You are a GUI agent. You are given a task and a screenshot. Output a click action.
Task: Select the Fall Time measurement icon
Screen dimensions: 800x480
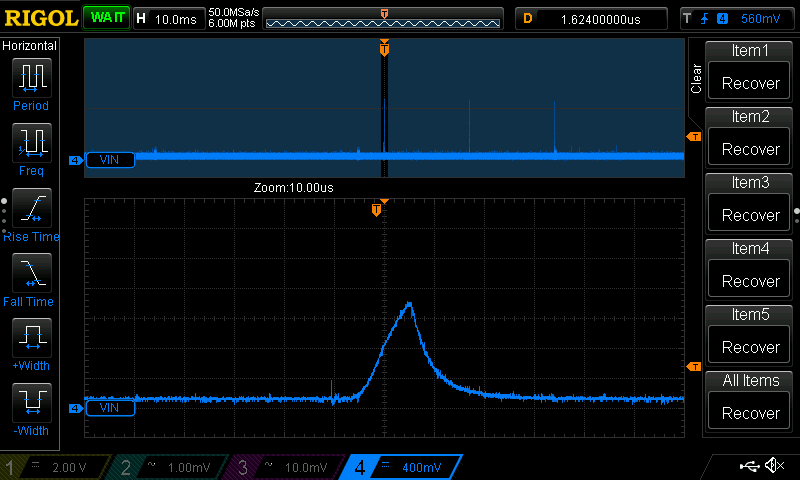point(32,272)
